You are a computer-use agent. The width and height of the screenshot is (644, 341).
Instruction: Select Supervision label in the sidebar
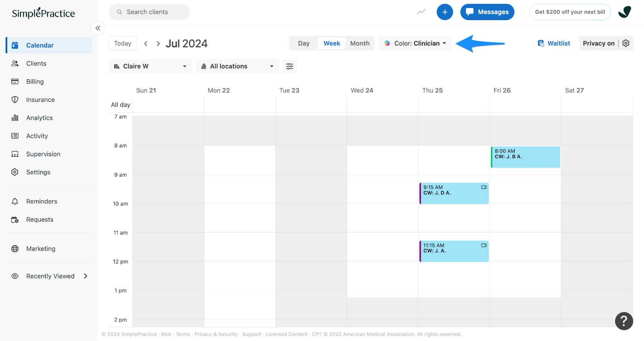pos(43,154)
